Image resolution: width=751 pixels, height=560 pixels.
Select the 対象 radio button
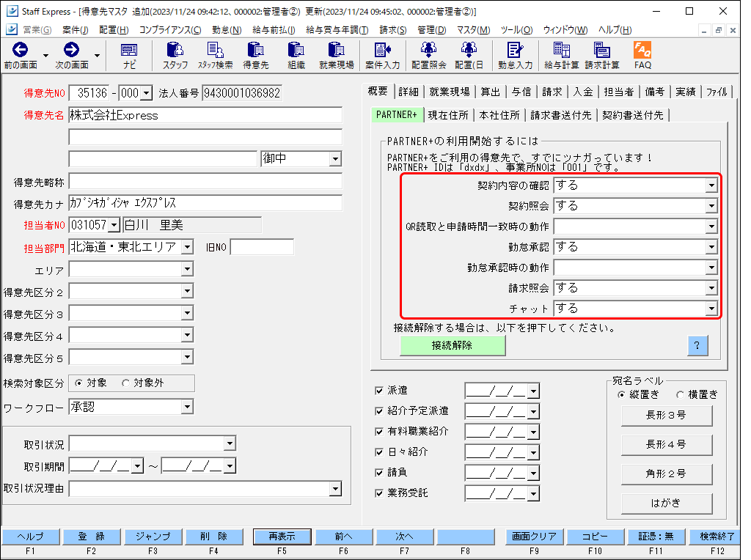coord(78,383)
